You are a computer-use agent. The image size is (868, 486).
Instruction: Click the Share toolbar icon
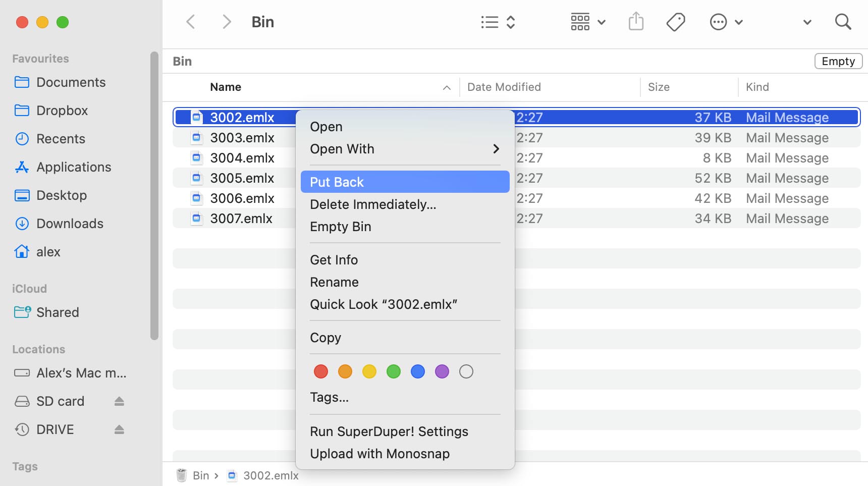[x=636, y=22]
